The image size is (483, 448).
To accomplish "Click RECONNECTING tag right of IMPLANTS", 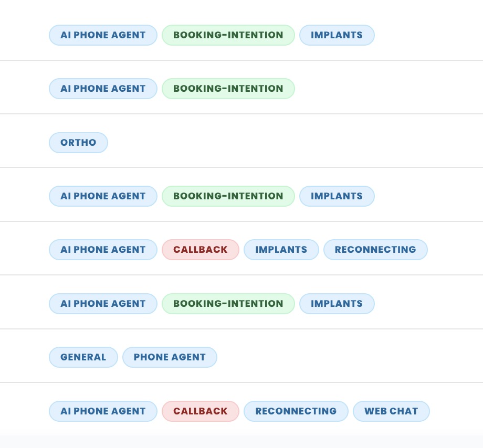I will click(x=375, y=250).
